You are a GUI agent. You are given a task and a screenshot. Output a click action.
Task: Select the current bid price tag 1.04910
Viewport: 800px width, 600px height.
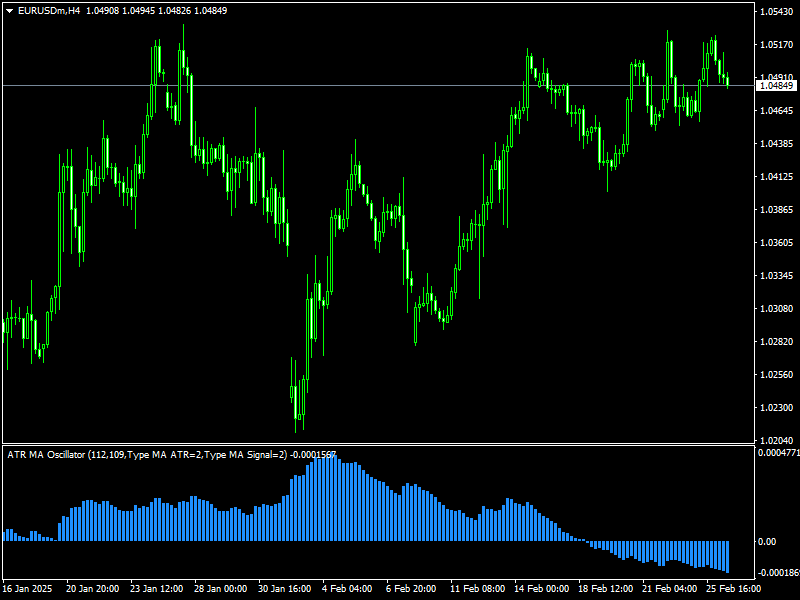775,87
